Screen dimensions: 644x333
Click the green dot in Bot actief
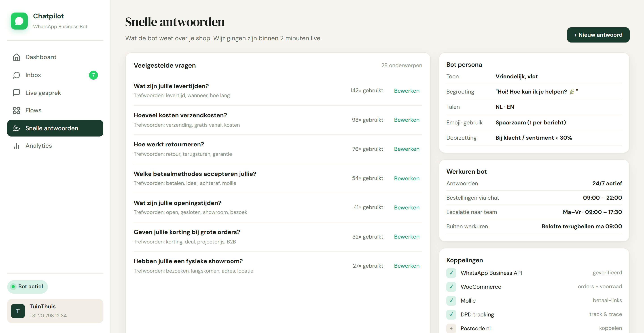[x=13, y=287]
